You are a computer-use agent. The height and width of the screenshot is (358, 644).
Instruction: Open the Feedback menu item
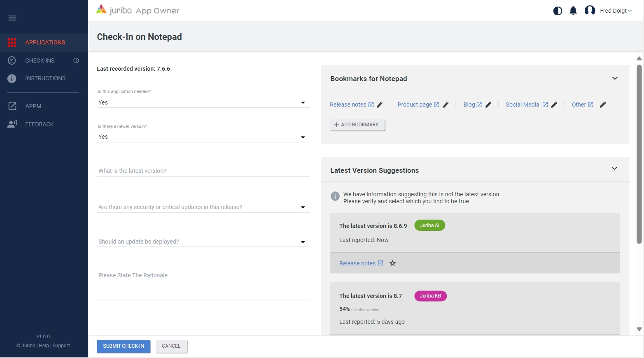pos(44,124)
